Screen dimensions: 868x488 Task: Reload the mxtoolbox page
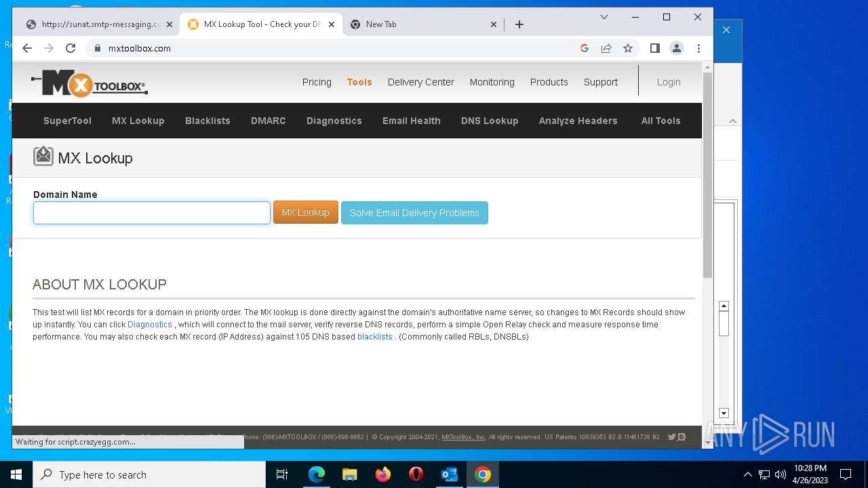71,48
